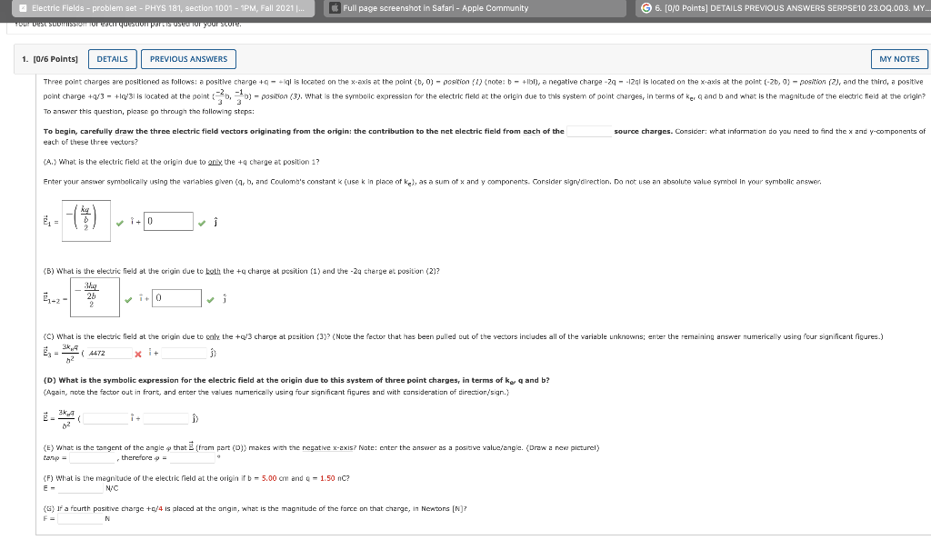
Task: Click green checkmark next to E1-2 x-component
Action: click(x=128, y=300)
